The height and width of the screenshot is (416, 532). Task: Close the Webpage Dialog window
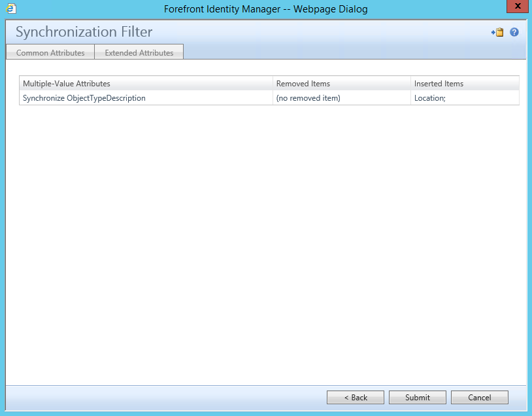[518, 6]
